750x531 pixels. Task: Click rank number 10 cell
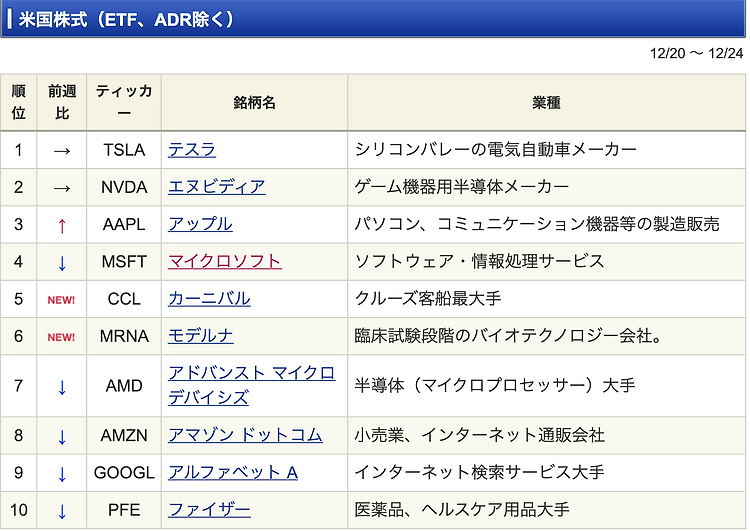19,510
